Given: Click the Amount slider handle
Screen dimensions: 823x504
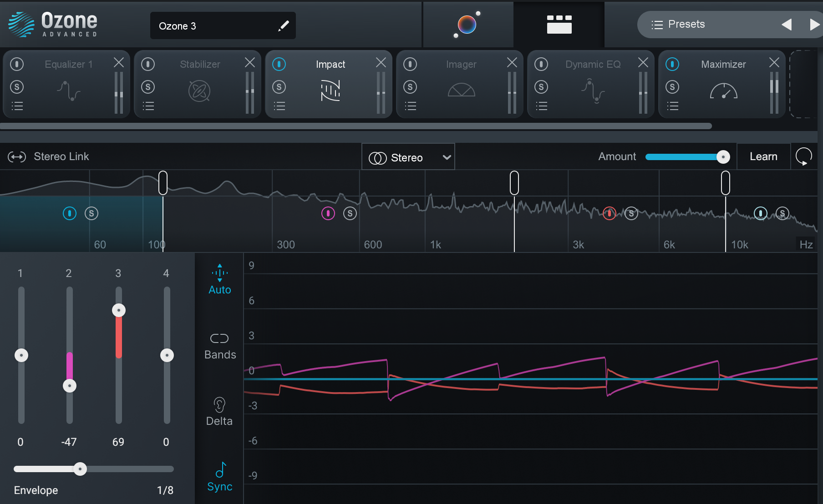Looking at the screenshot, I should tap(723, 157).
